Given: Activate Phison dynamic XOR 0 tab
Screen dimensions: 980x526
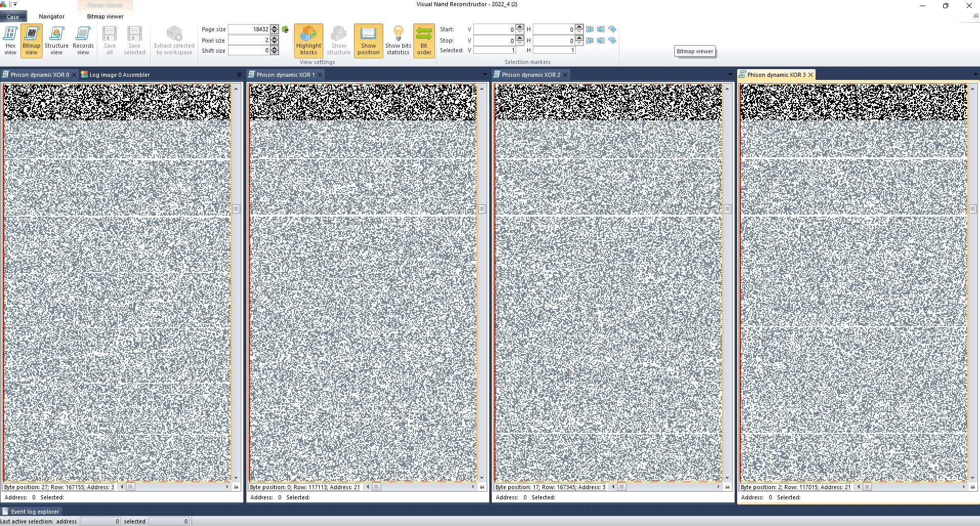Looking at the screenshot, I should [39, 75].
